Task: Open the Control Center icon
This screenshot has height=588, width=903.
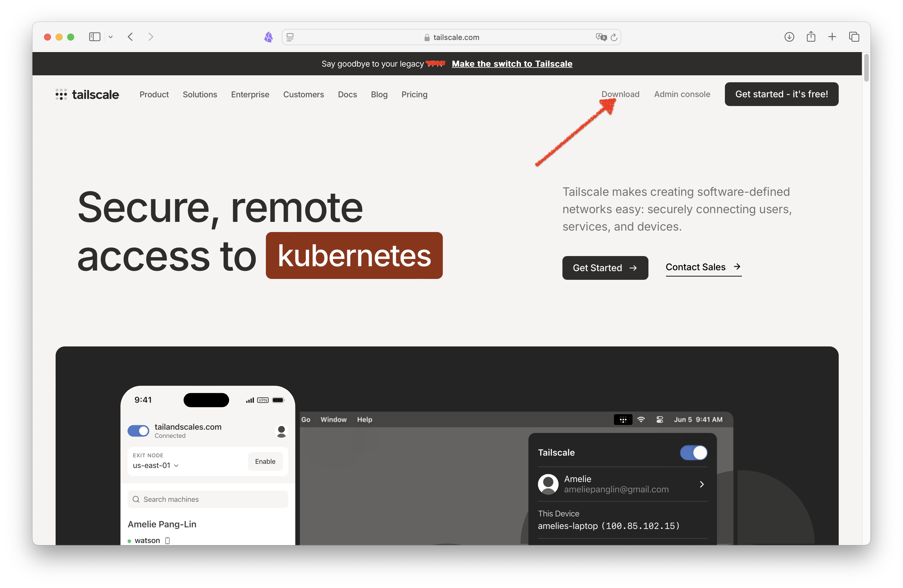Action: pos(659,420)
